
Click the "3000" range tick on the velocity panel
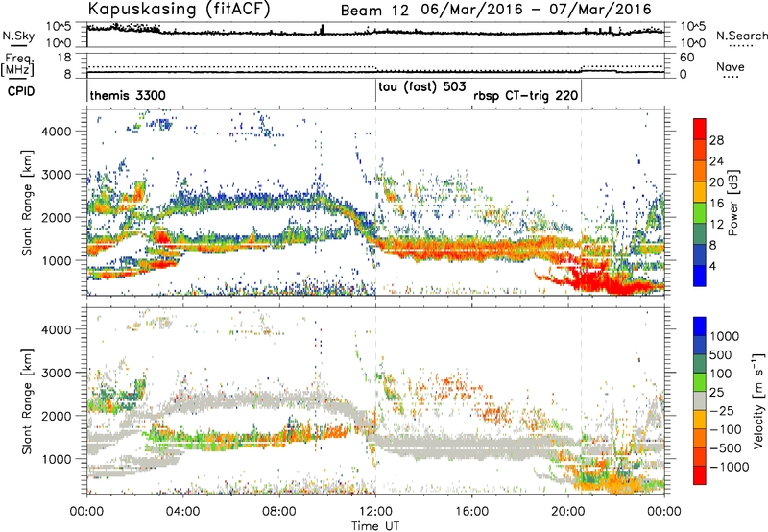[x=57, y=373]
